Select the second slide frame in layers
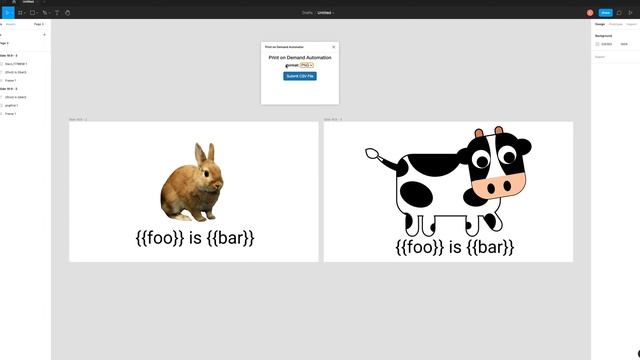 [9, 89]
